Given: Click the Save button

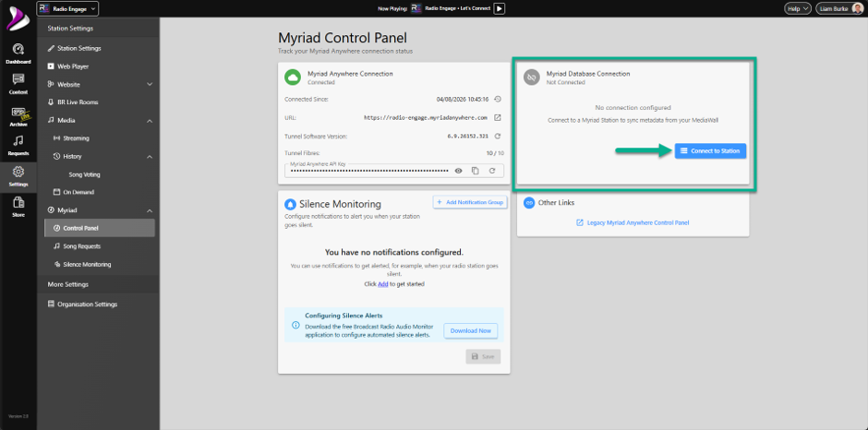Looking at the screenshot, I should 483,356.
